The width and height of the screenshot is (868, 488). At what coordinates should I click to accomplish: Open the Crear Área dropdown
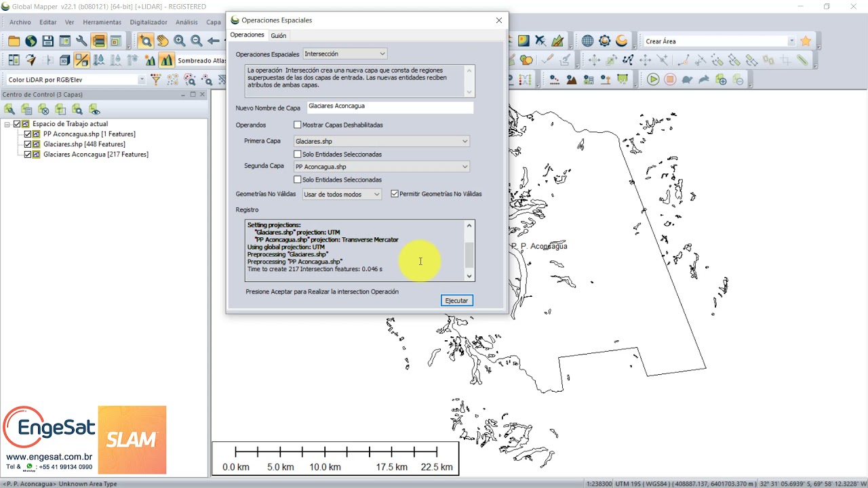coord(719,41)
